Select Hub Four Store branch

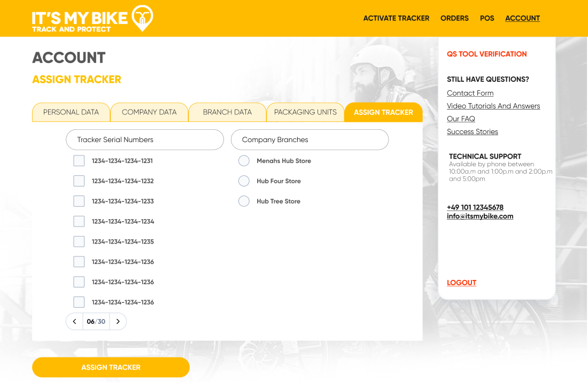tap(244, 181)
